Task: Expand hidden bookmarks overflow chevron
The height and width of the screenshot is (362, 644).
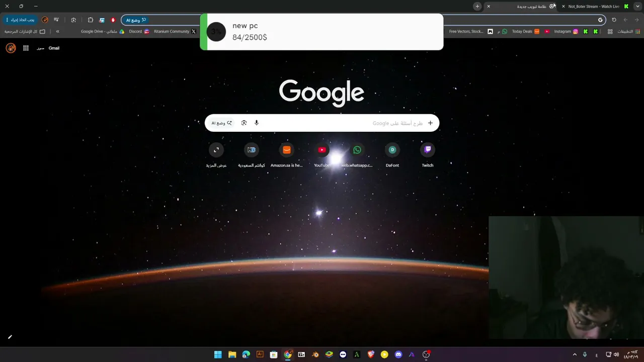Action: [58, 31]
